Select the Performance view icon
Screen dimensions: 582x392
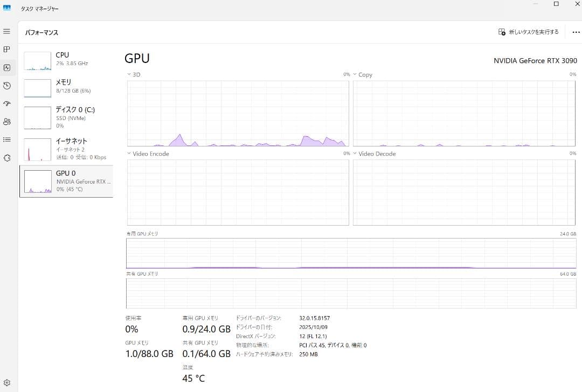click(x=6, y=67)
